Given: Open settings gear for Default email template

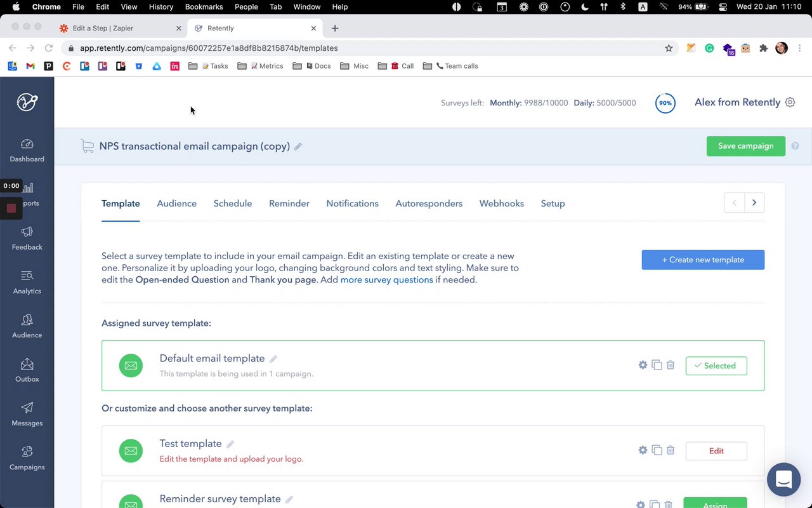Looking at the screenshot, I should point(643,365).
